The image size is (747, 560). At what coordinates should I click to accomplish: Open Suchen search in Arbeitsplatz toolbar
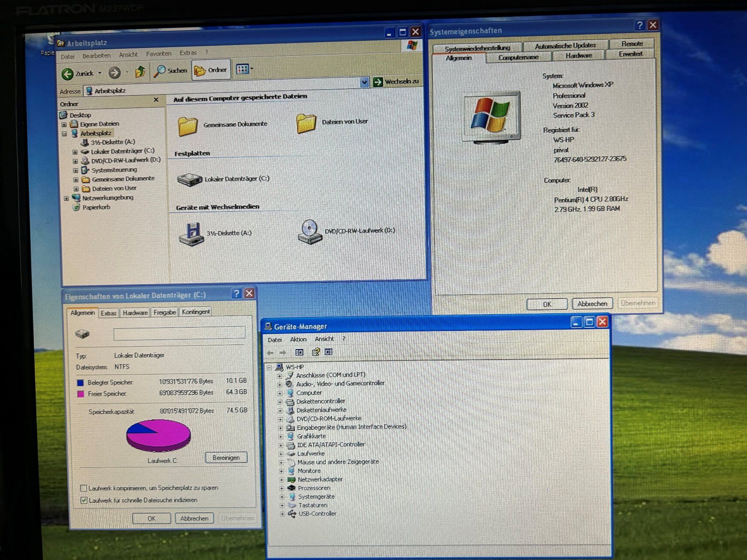170,71
